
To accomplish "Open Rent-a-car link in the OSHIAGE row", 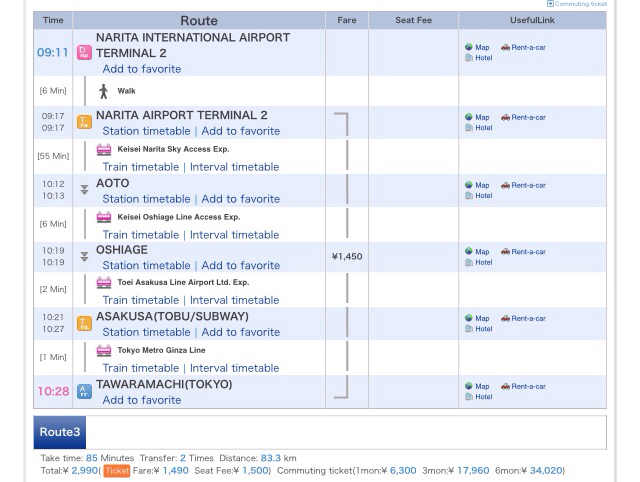I will (523, 252).
